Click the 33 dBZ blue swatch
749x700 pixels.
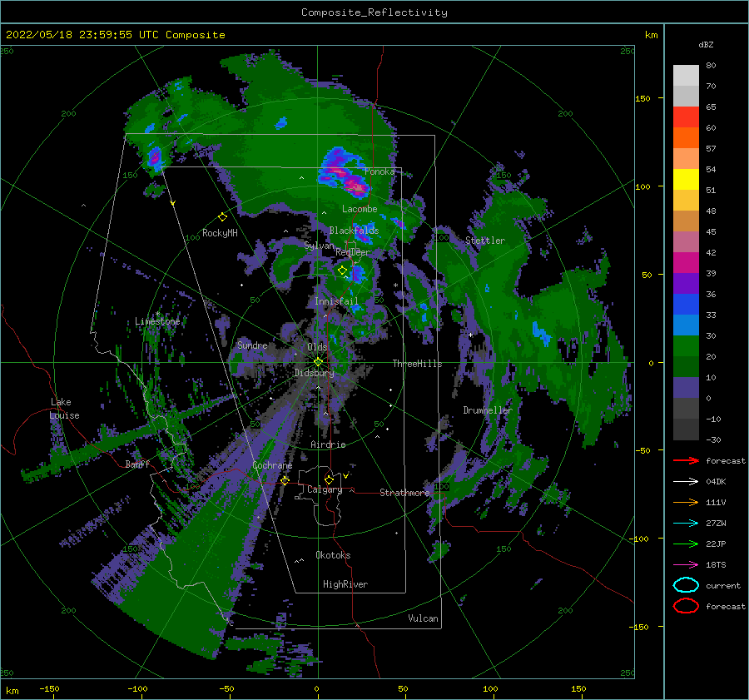pos(686,305)
